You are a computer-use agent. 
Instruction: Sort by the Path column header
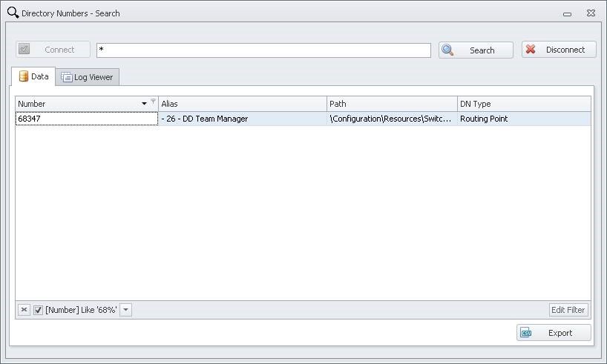pos(392,104)
